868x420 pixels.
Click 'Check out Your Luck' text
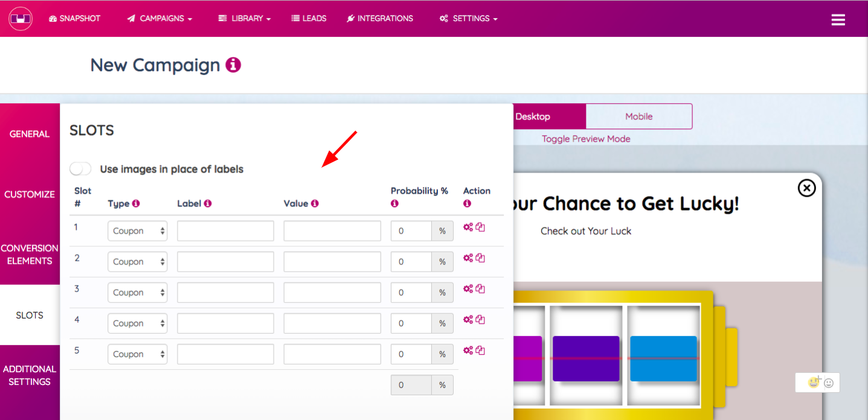pos(586,231)
